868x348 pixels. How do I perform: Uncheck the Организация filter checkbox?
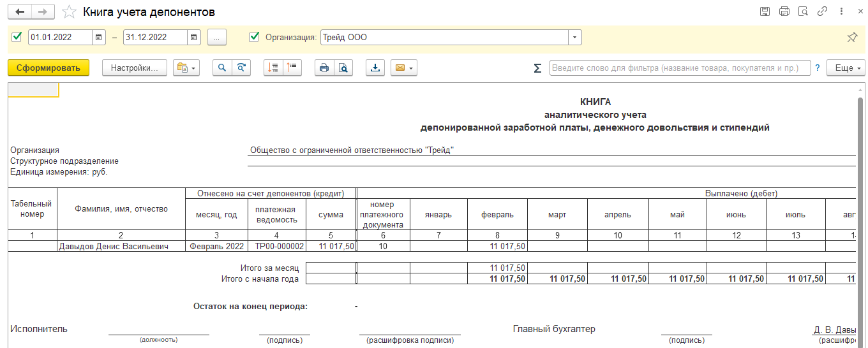[255, 37]
